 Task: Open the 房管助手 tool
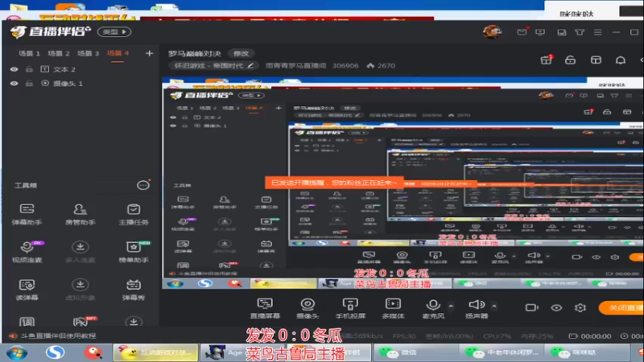coord(80,214)
